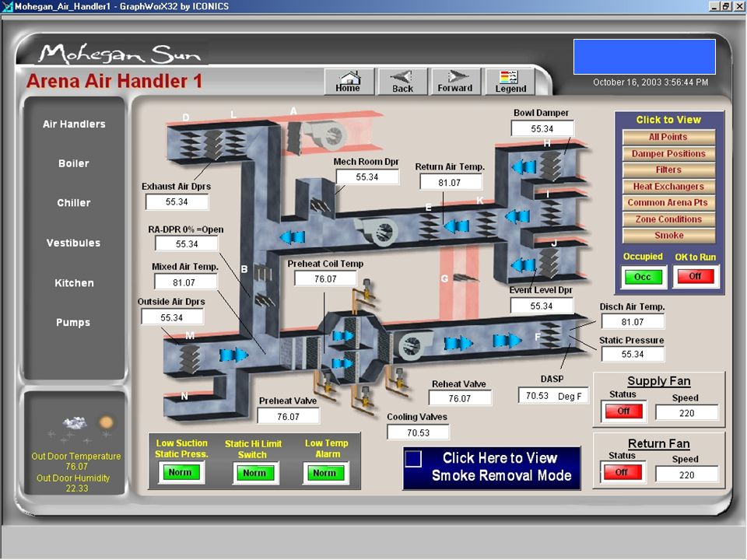This screenshot has width=747, height=560.
Task: Open the Boiler section
Action: [x=74, y=163]
